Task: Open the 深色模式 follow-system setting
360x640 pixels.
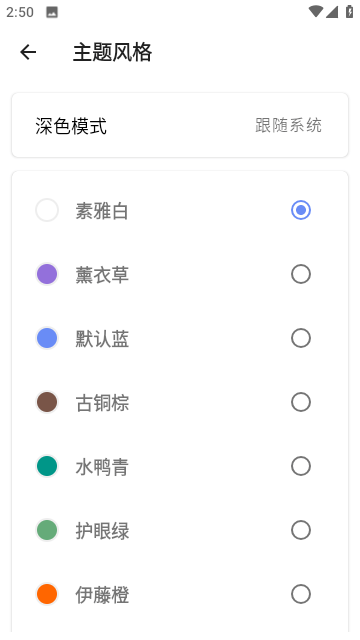Action: 180,125
